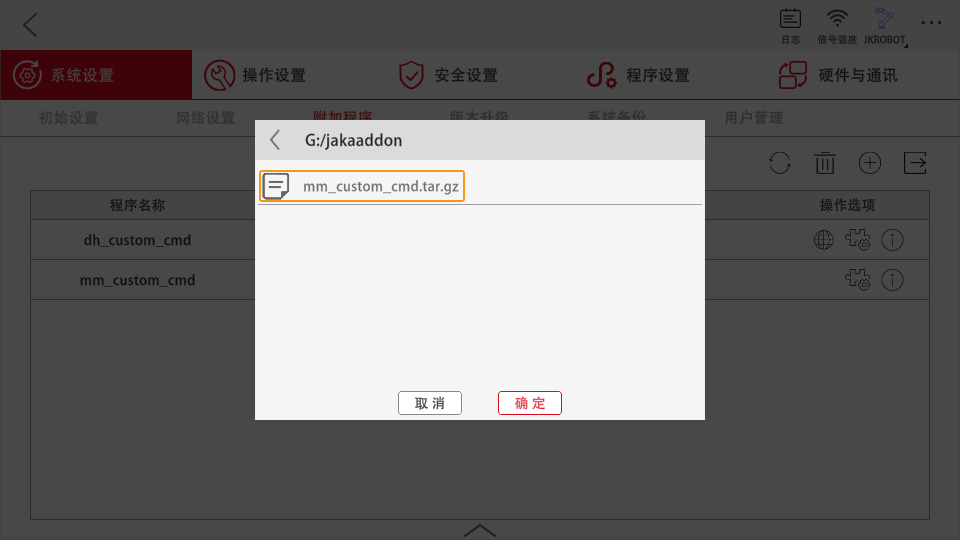Go back from the G:/jakaaddon folder
Viewport: 960px width, 540px height.
[x=276, y=140]
